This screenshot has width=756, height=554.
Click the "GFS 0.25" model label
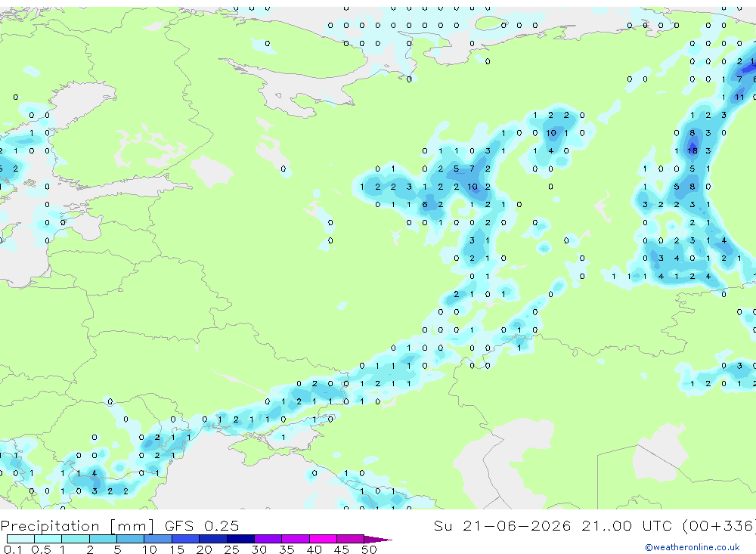point(202,525)
